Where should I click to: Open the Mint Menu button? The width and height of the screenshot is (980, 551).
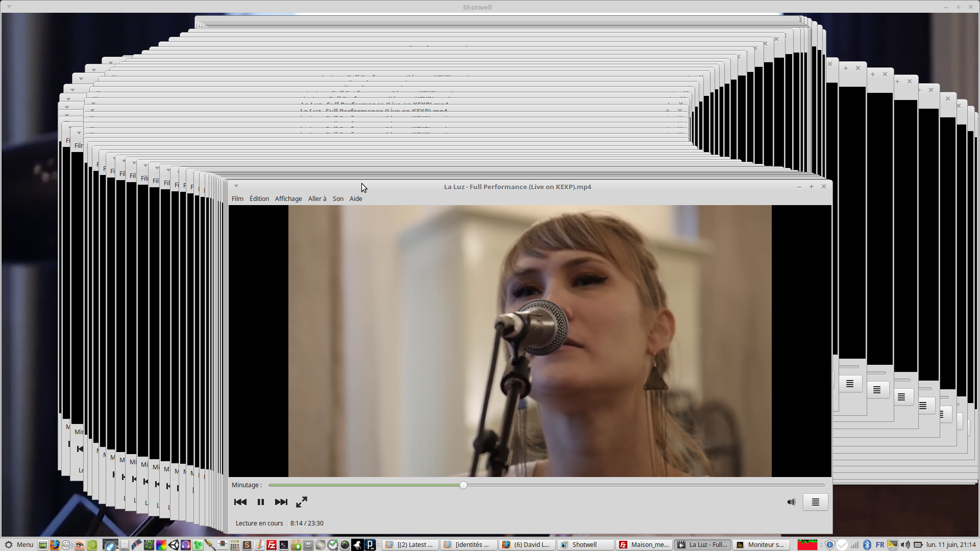click(19, 545)
